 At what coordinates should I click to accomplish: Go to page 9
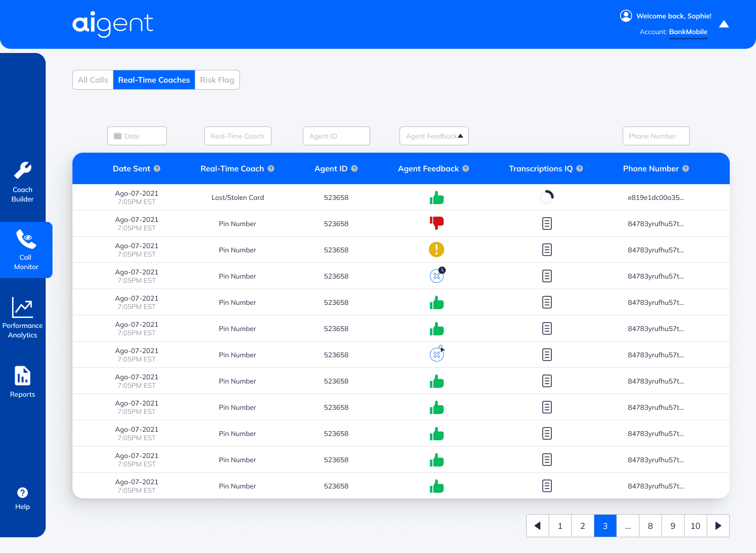pyautogui.click(x=673, y=526)
